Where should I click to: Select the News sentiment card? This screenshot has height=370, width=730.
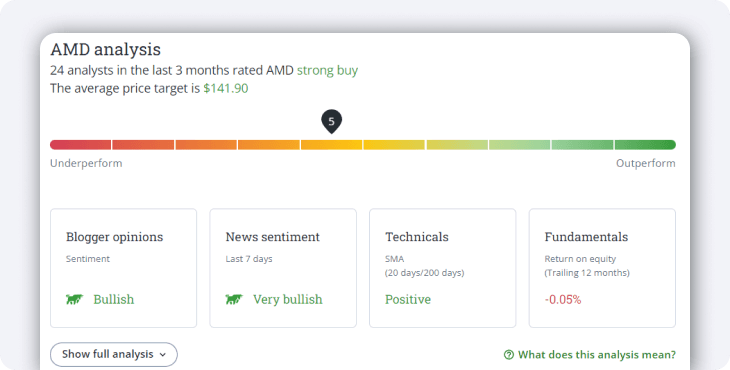tap(283, 268)
